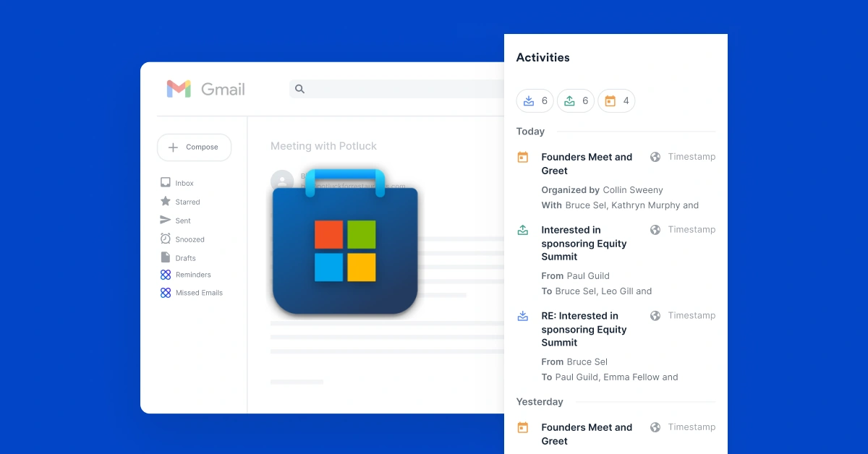Focus the Gmail search bar
Screen dimensions: 868x454
(x=397, y=89)
